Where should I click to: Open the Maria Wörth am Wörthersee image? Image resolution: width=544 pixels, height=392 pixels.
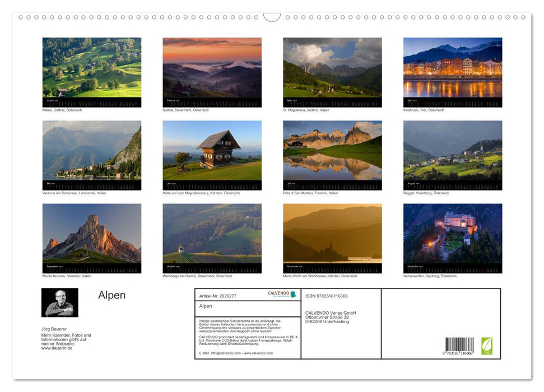(332, 235)
